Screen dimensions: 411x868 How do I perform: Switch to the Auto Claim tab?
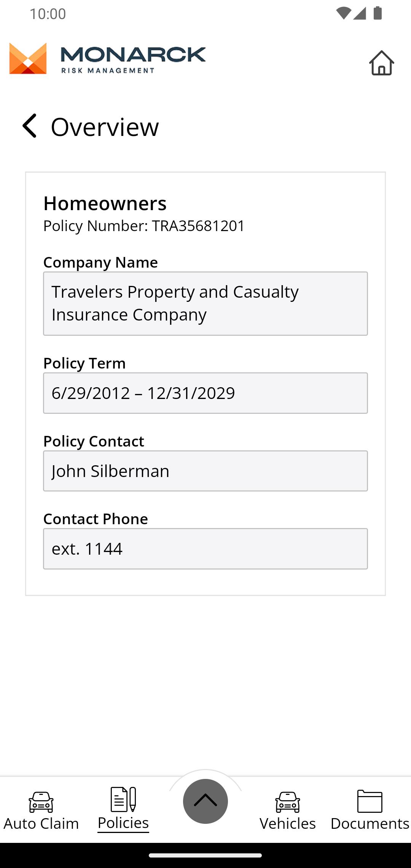pyautogui.click(x=41, y=823)
